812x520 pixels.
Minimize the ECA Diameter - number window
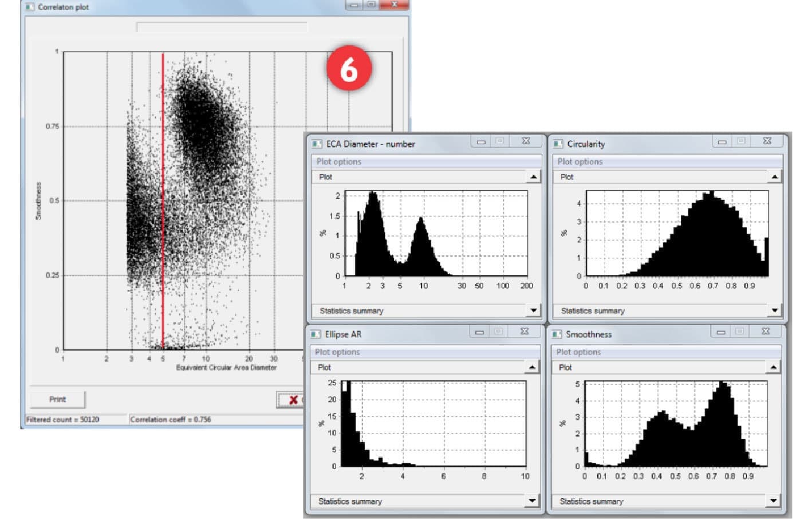pyautogui.click(x=481, y=141)
